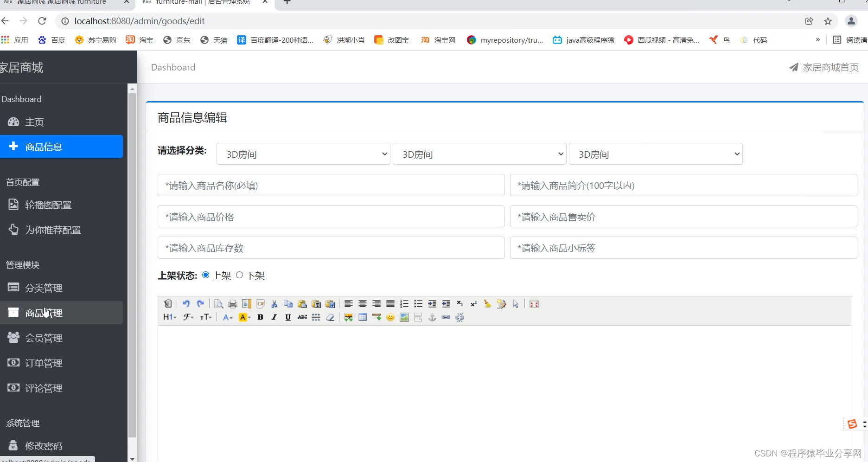868x462 pixels.
Task: Insert a template in the editor
Action: tap(247, 304)
